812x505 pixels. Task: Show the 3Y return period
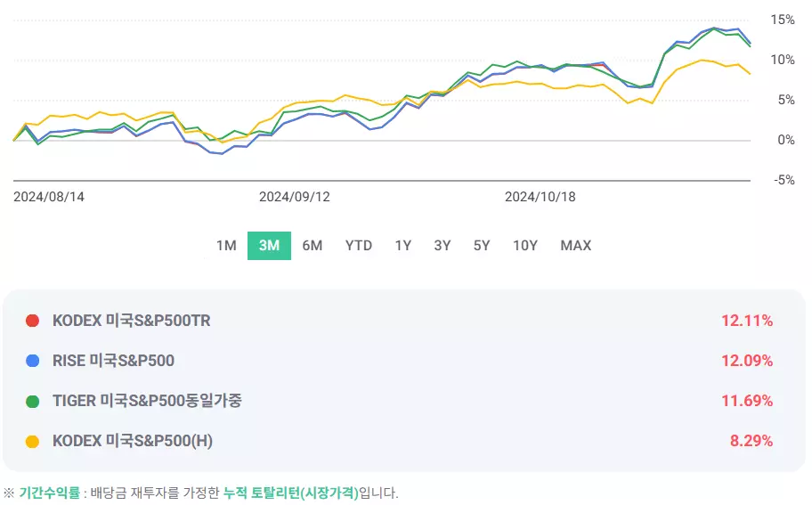coord(443,246)
